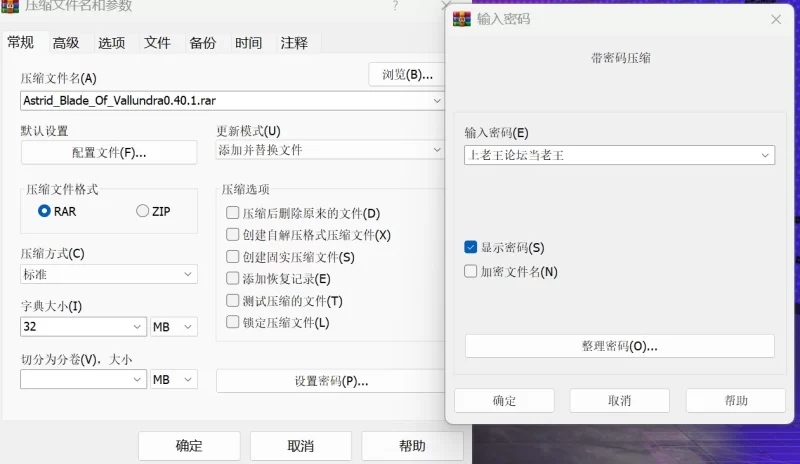Open dictionary size MB unit dropdown
Screen dimensions: 800x464
(x=188, y=327)
